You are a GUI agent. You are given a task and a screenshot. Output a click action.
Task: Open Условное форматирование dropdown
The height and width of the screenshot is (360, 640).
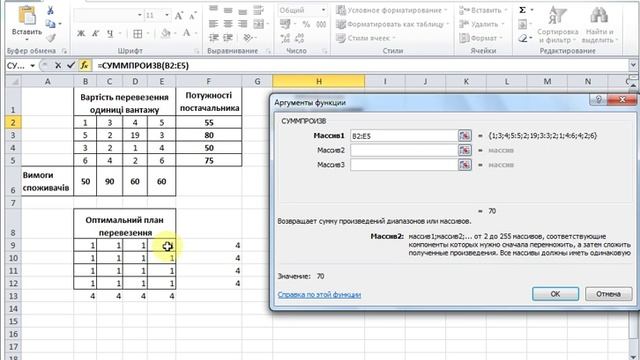392,10
